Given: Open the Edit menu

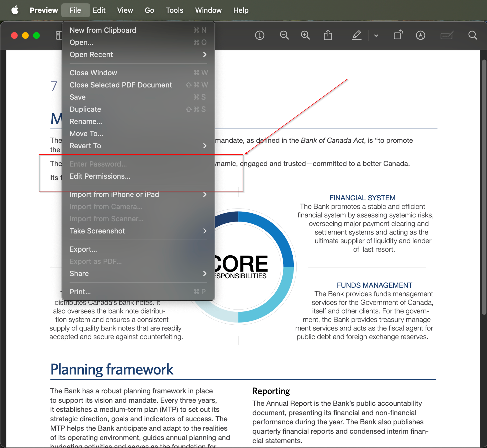Looking at the screenshot, I should (99, 10).
